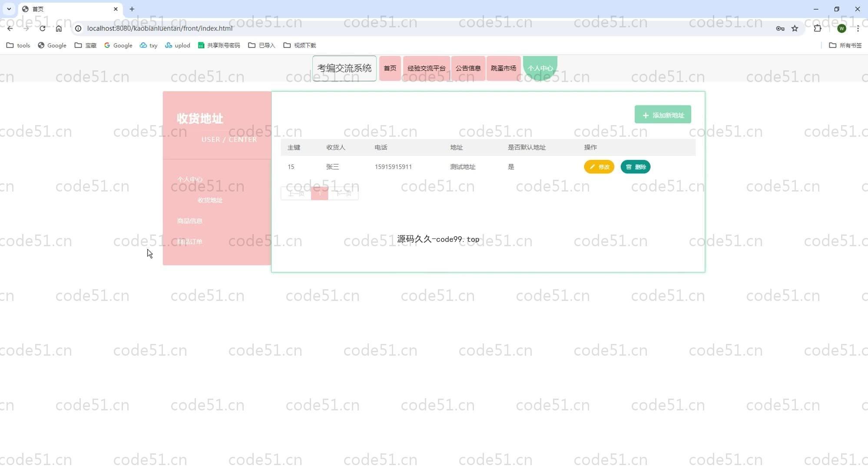868x469 pixels.
Task: Expand the tab search dropdown arrow
Action: click(x=9, y=9)
